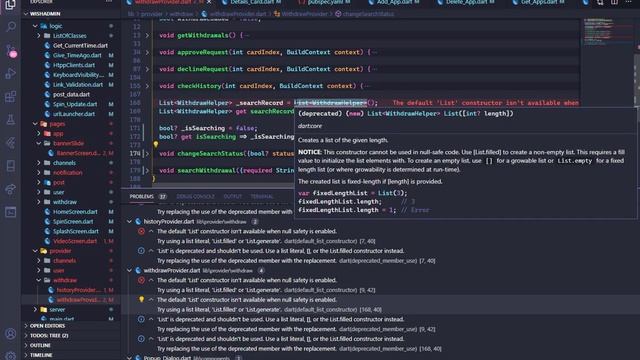The height and width of the screenshot is (360, 640).
Task: Click the first error icon under withdrawProvider.dart
Action: [x=141, y=280]
